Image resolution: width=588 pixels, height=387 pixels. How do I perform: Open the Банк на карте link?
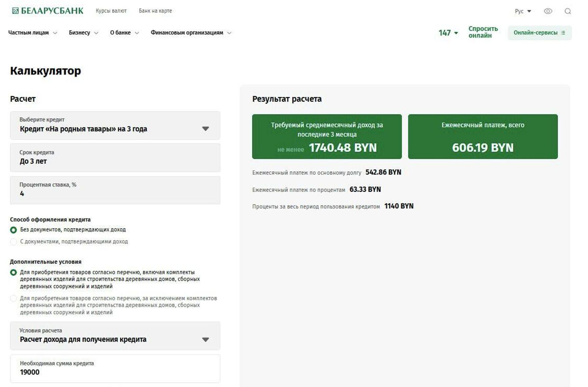155,11
